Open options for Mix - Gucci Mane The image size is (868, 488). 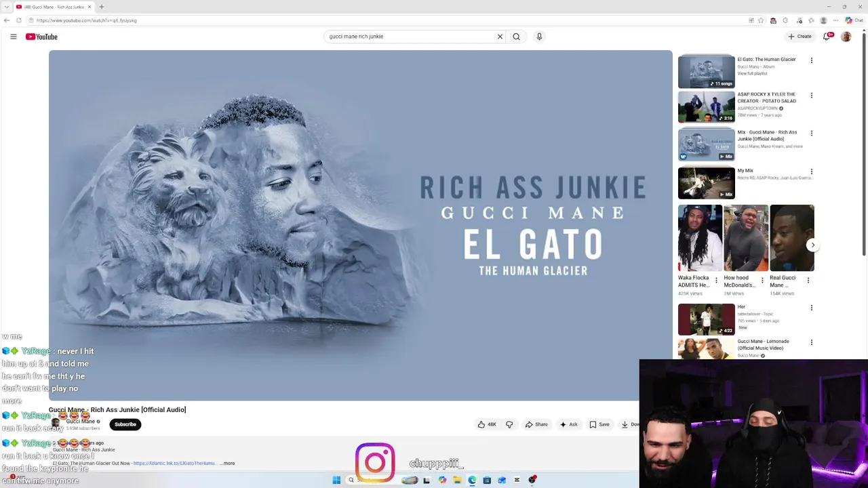coord(811,134)
